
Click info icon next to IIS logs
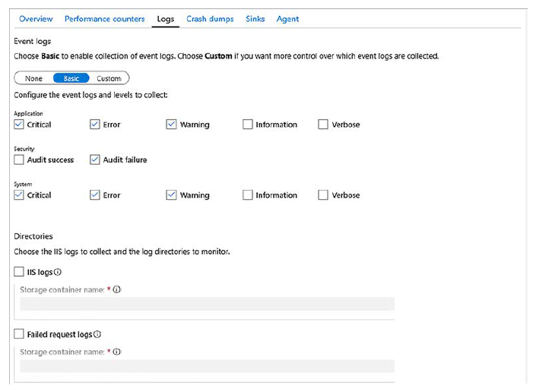pos(59,272)
